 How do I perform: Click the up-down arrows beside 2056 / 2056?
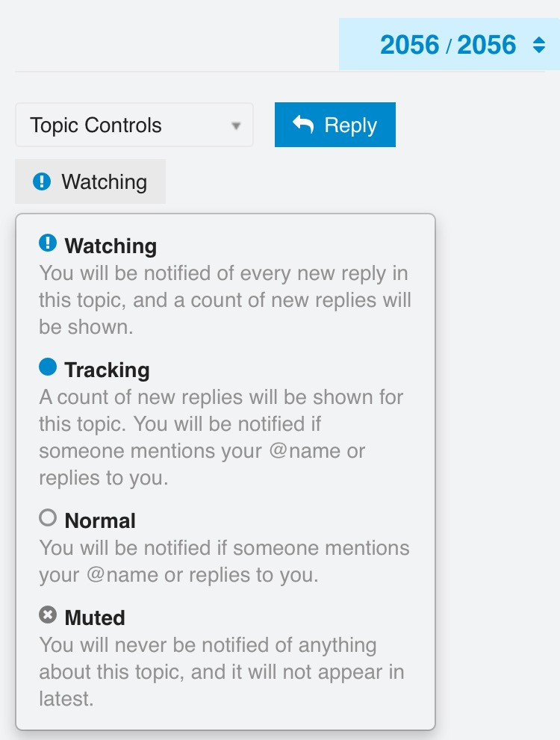[539, 46]
